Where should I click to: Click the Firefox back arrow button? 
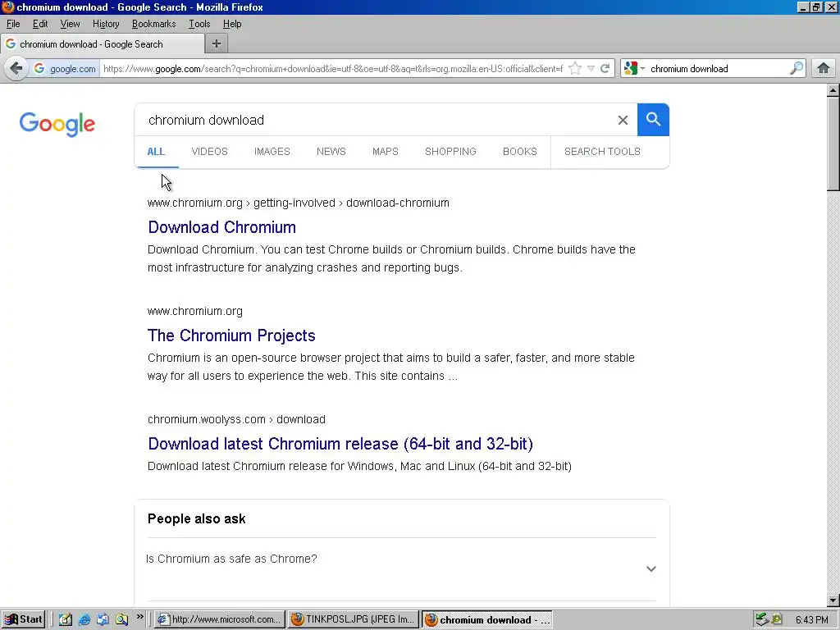pos(16,69)
